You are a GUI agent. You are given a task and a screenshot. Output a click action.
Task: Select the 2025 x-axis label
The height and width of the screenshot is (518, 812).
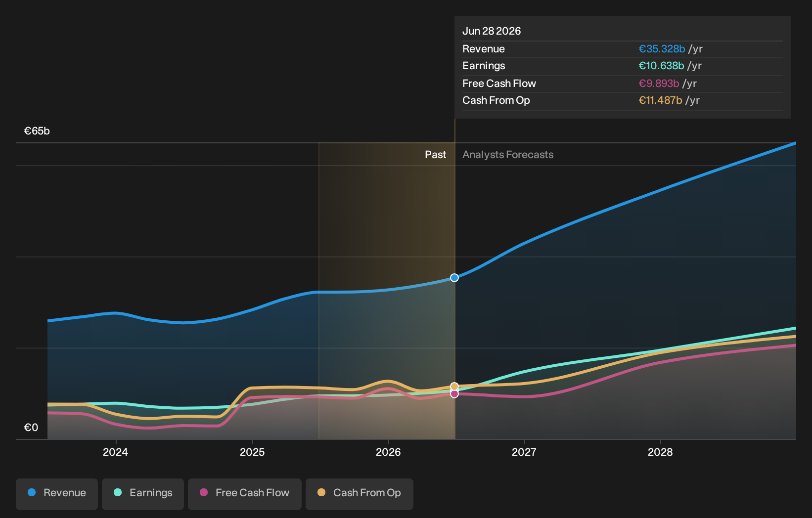click(x=252, y=452)
